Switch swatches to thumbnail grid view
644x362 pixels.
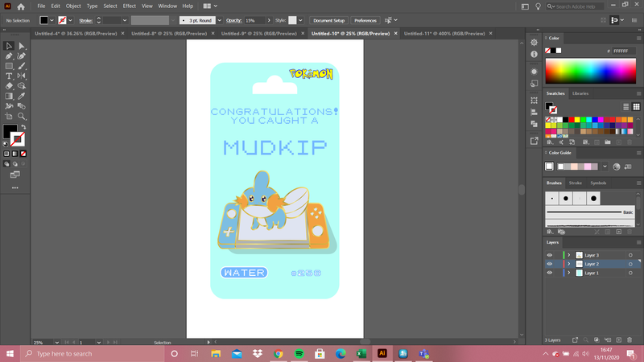pyautogui.click(x=636, y=107)
